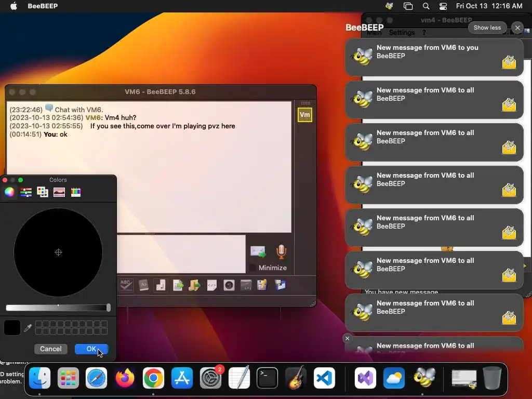Image resolution: width=532 pixels, height=399 pixels.
Task: Click the date and time in menu bar
Action: [x=489, y=6]
